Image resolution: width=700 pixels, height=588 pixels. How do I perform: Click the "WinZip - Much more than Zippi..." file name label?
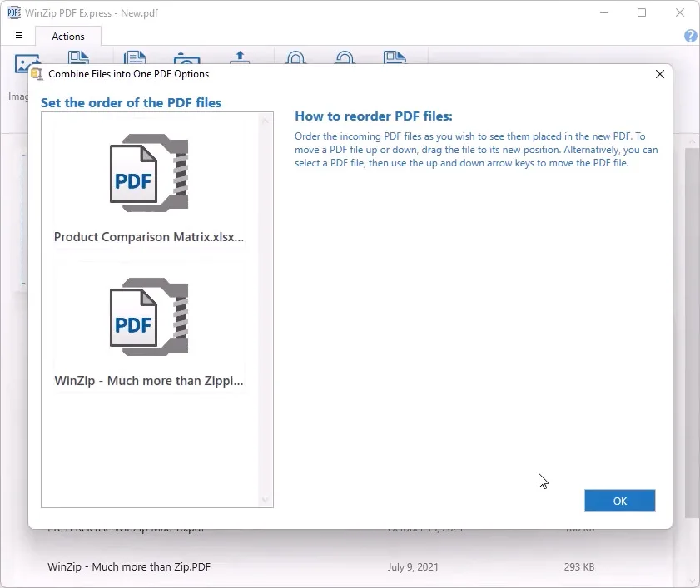click(x=149, y=381)
